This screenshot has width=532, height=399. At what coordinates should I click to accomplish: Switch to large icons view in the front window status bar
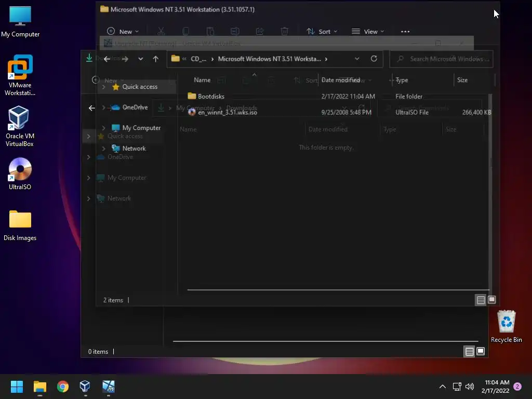click(491, 300)
